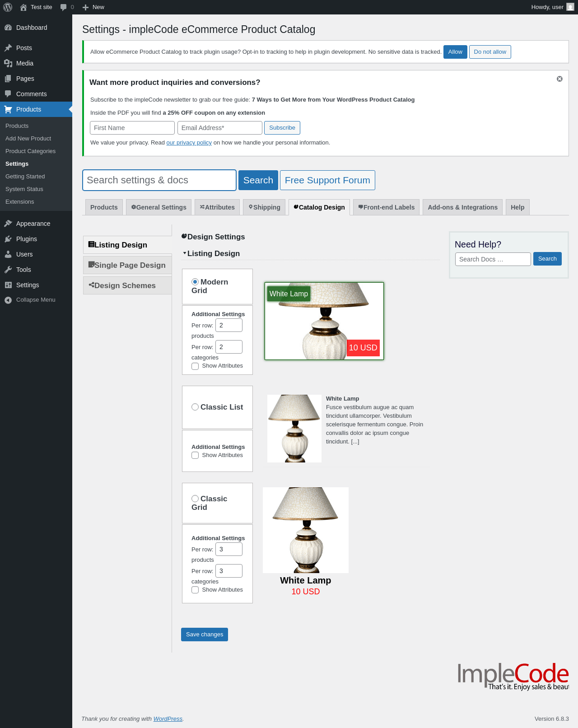Click the Appearance brush icon

[8, 224]
